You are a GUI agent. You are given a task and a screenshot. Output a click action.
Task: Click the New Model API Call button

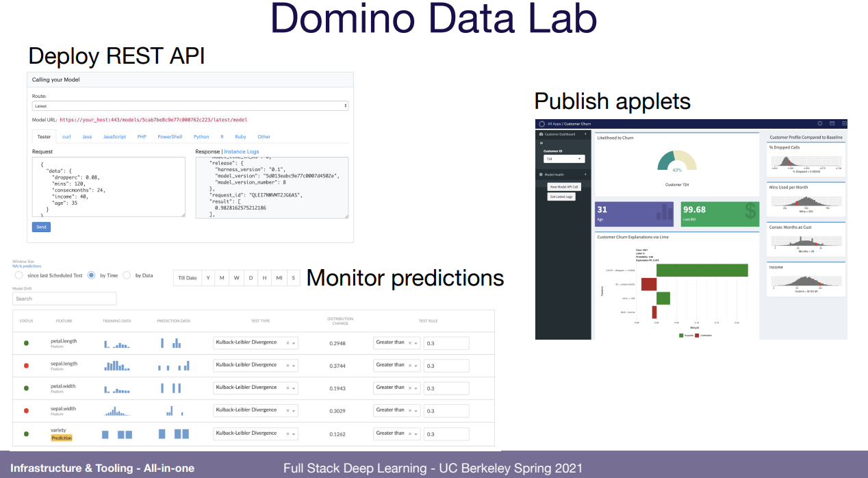tap(565, 186)
